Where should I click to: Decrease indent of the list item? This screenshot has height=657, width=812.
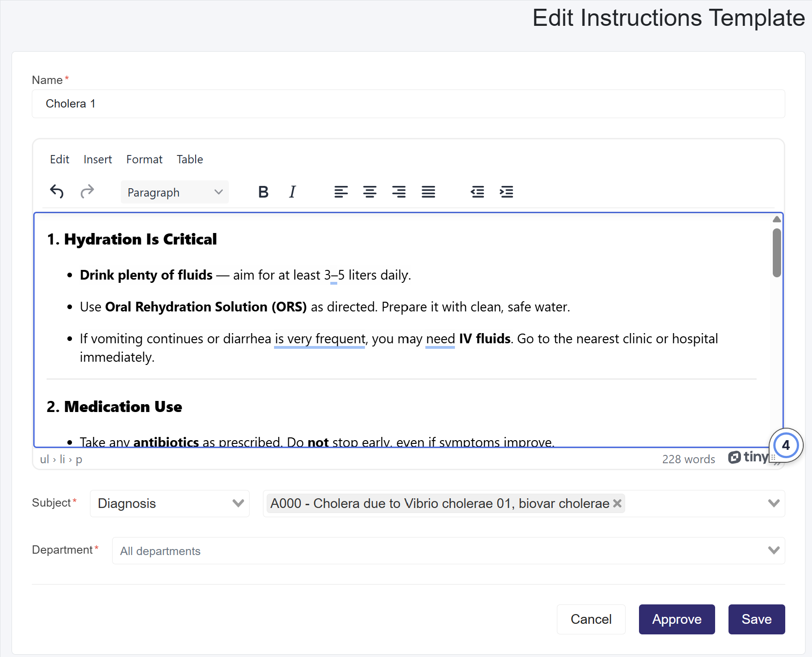pos(477,192)
